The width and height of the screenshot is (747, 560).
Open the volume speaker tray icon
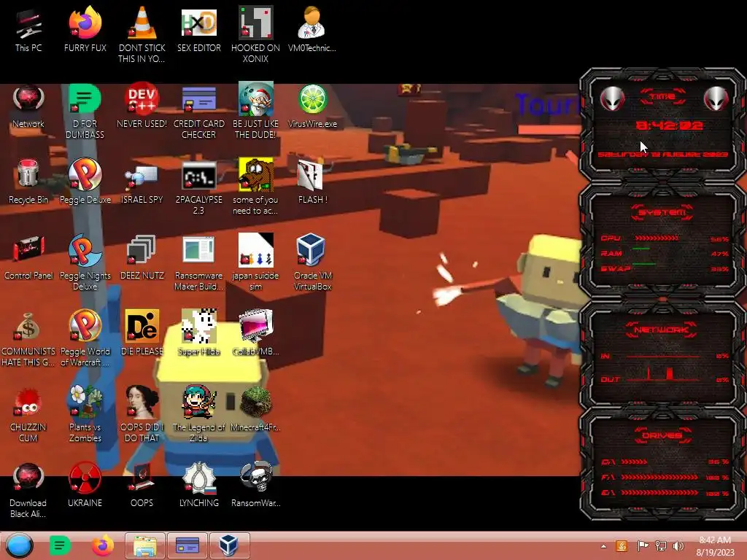678,546
